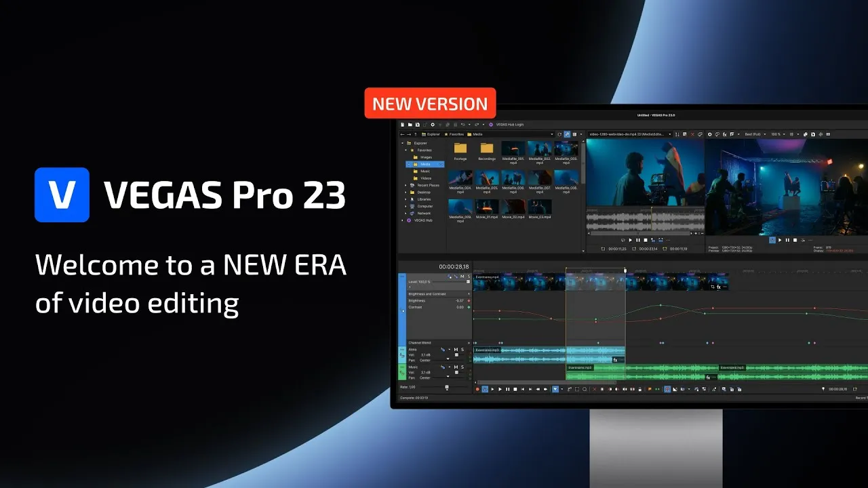Image resolution: width=868 pixels, height=488 pixels.
Task: Play the video preview window
Action: pos(780,240)
